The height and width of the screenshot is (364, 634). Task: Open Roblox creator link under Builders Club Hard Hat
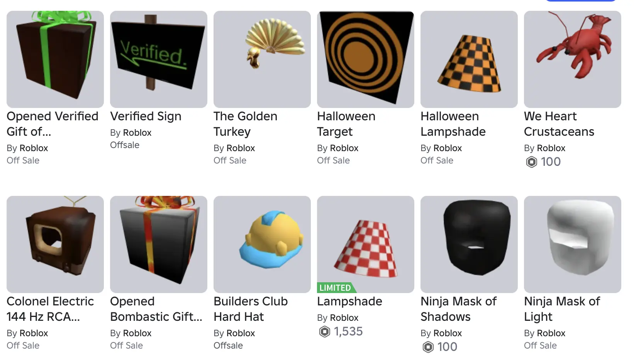(241, 333)
